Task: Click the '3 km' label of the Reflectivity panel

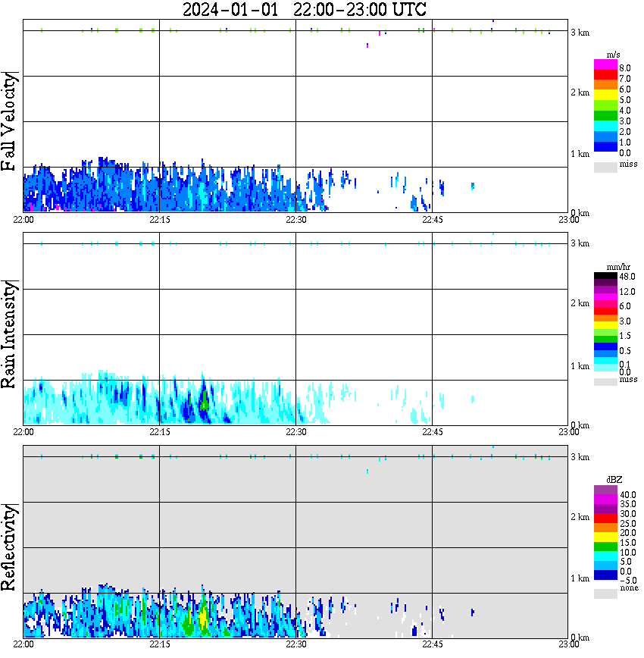Action: click(580, 457)
